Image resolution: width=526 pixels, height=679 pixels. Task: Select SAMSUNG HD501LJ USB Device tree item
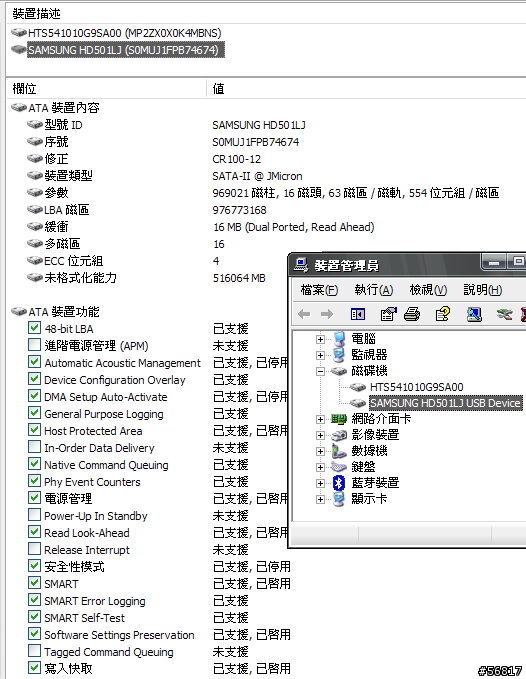click(x=445, y=403)
